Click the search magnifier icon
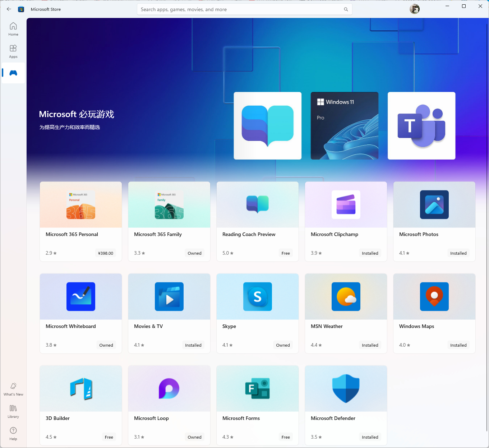Screen dimensions: 489x448 point(346,9)
